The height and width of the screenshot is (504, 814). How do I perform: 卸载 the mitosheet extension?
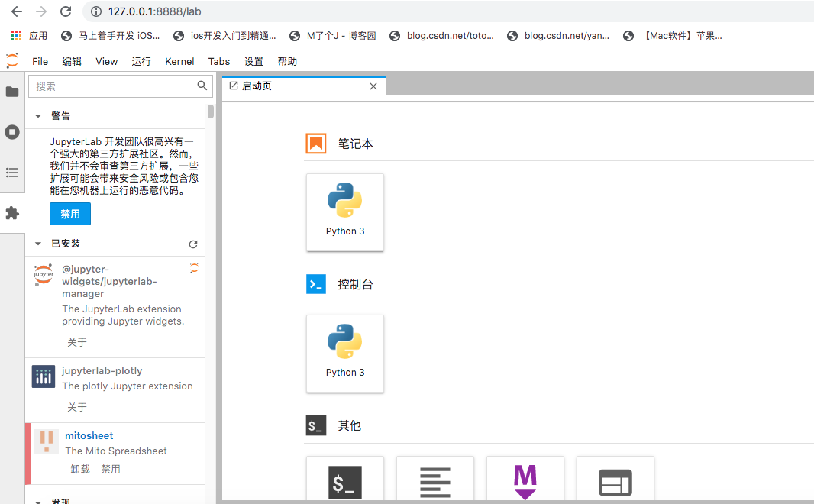pos(80,469)
